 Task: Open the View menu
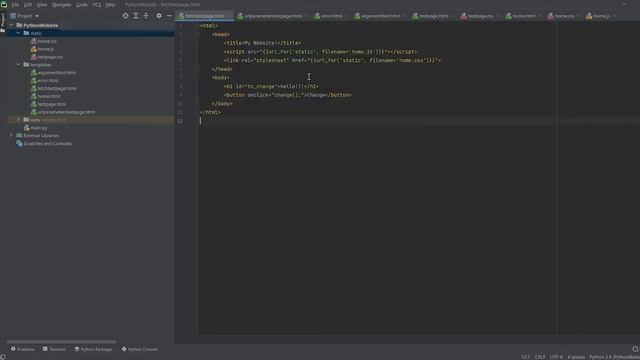point(42,4)
